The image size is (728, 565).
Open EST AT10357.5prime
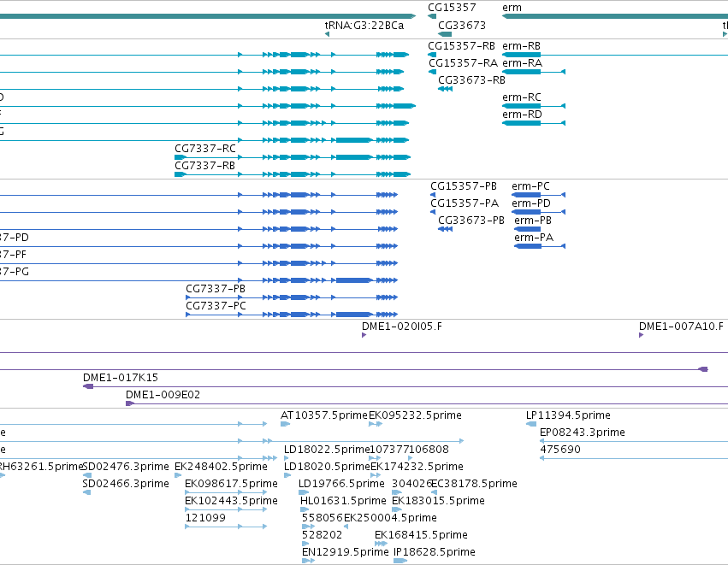(285, 424)
